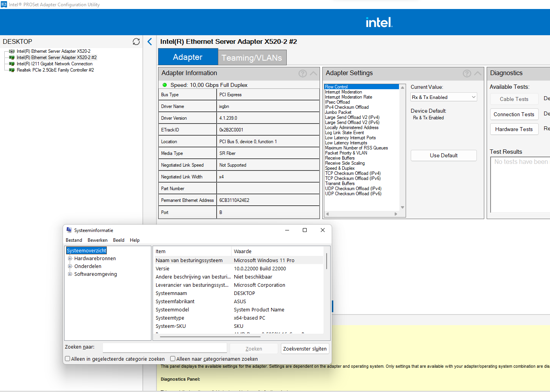
Task: Click the help icon in Adapter Information
Action: pyautogui.click(x=302, y=73)
